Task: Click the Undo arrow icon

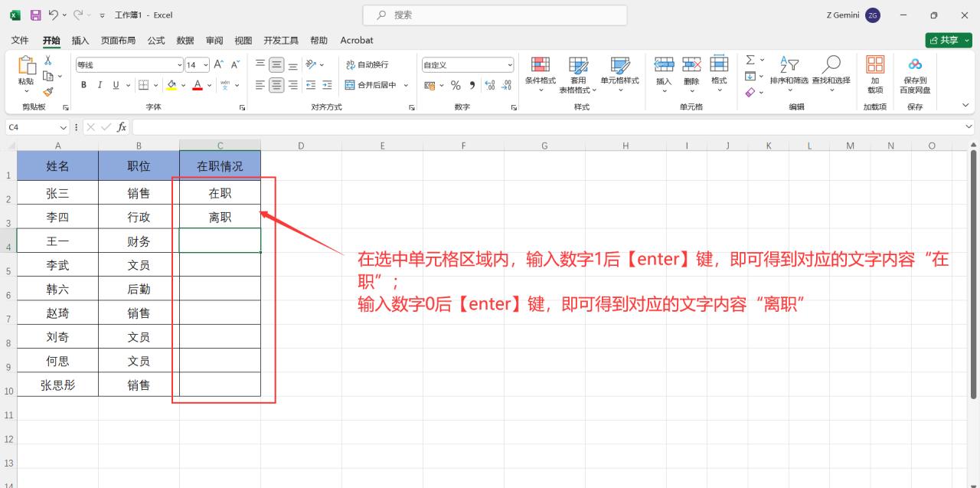Action: 53,15
